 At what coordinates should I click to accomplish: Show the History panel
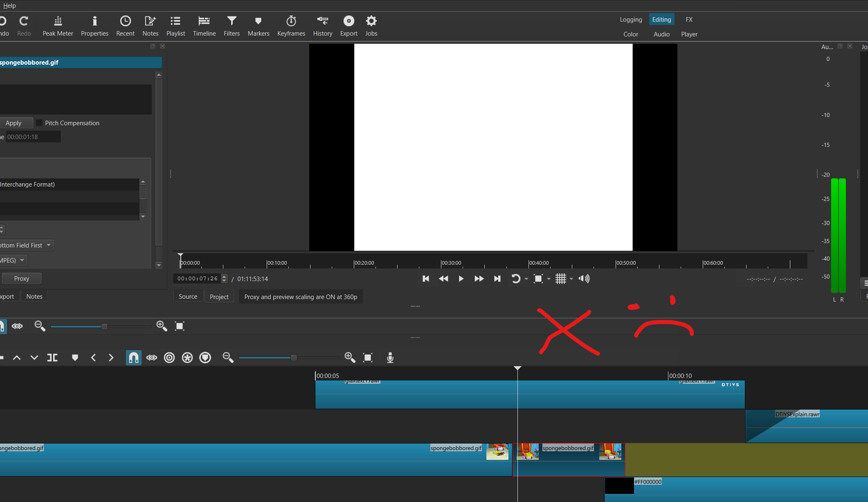click(x=322, y=25)
